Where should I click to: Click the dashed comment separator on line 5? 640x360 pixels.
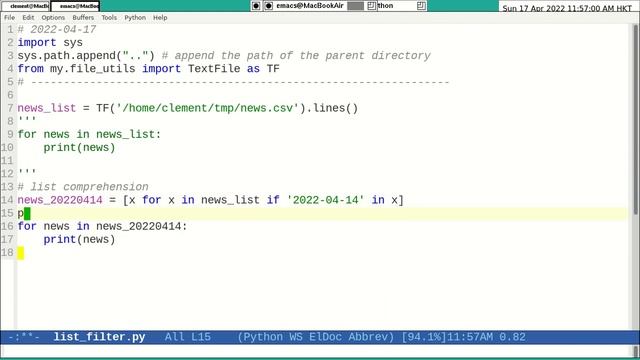tap(233, 82)
